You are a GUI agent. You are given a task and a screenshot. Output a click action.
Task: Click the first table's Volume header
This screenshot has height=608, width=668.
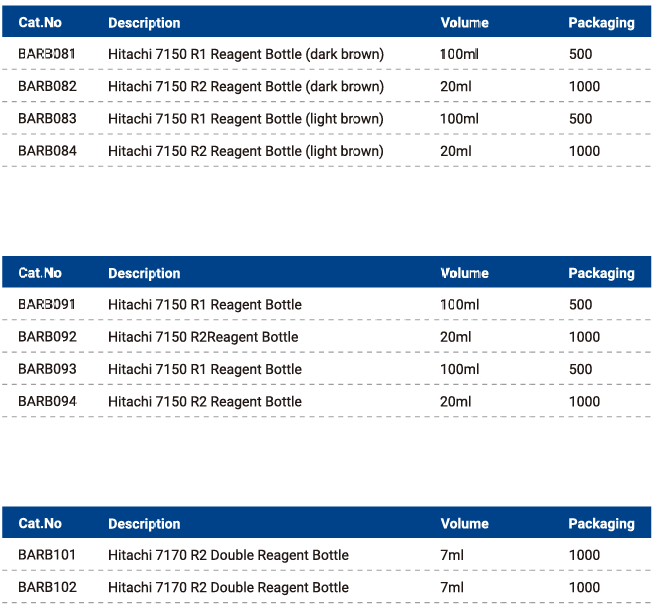464,23
